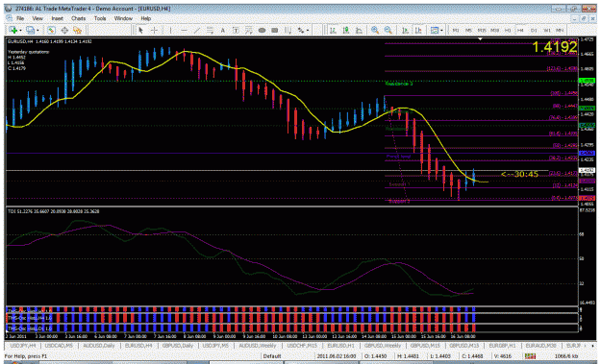Switch to Bar Chart display
The height and width of the screenshot is (364, 601).
(x=333, y=30)
